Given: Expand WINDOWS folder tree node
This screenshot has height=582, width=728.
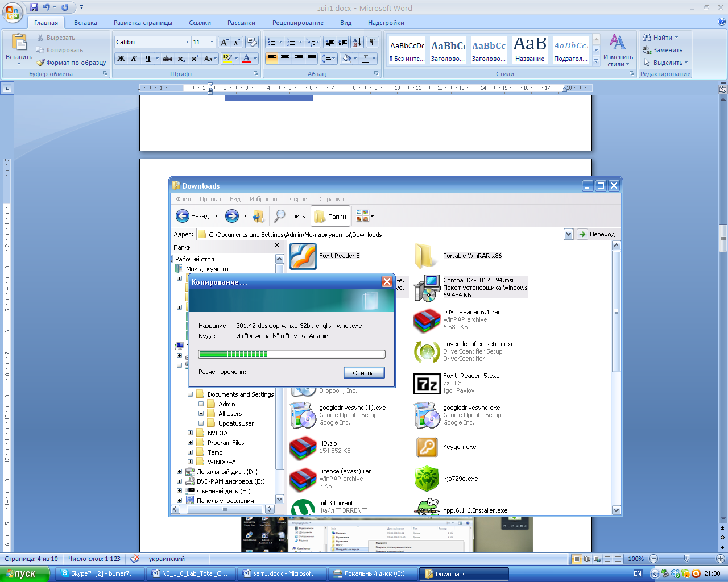Looking at the screenshot, I should coord(190,462).
